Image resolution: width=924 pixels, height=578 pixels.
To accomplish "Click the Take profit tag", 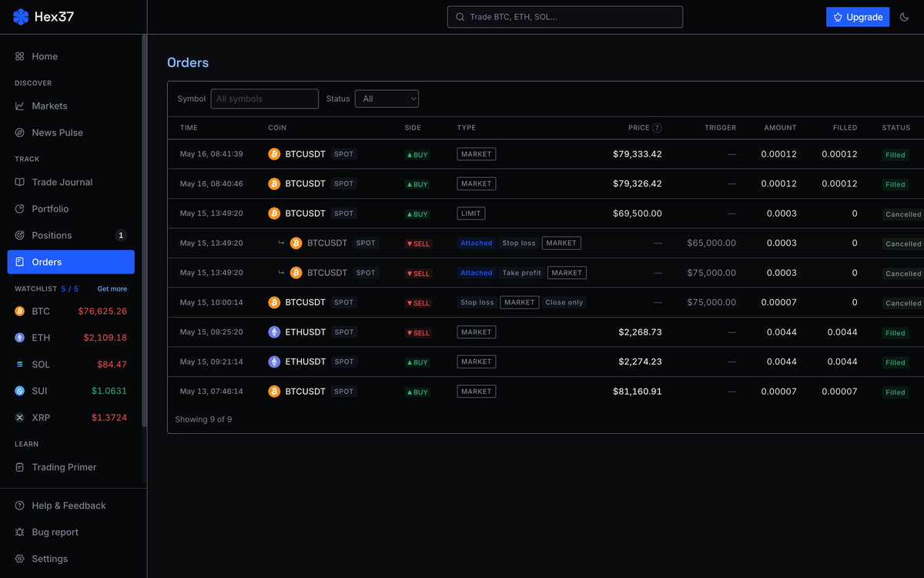I will 521,273.
